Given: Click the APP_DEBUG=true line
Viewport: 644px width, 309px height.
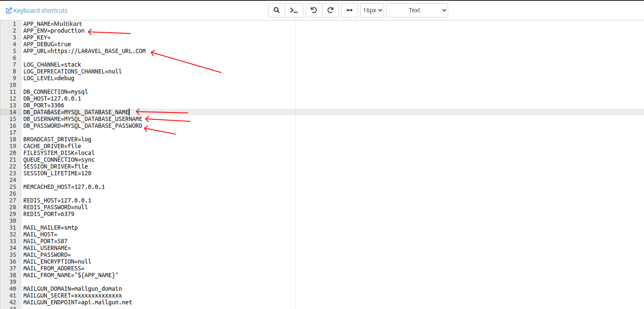Looking at the screenshot, I should [47, 44].
